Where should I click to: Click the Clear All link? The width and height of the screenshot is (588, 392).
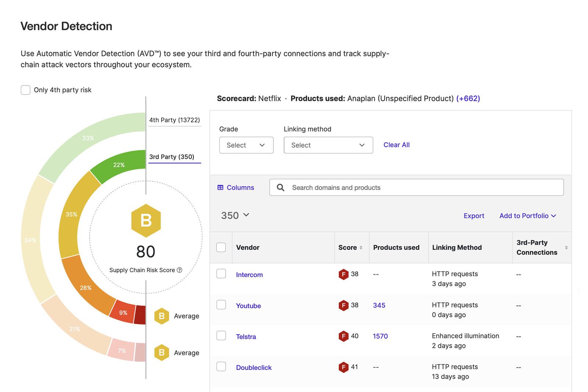tap(397, 145)
